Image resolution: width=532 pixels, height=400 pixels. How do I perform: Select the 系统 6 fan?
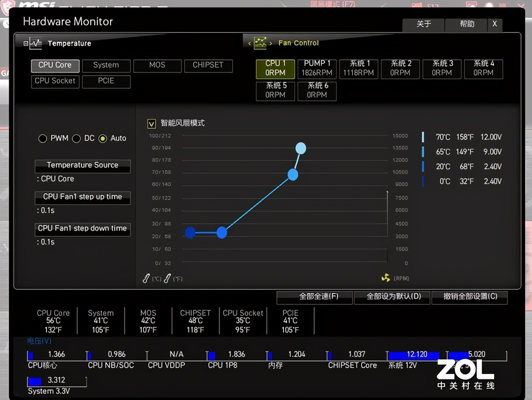point(317,91)
